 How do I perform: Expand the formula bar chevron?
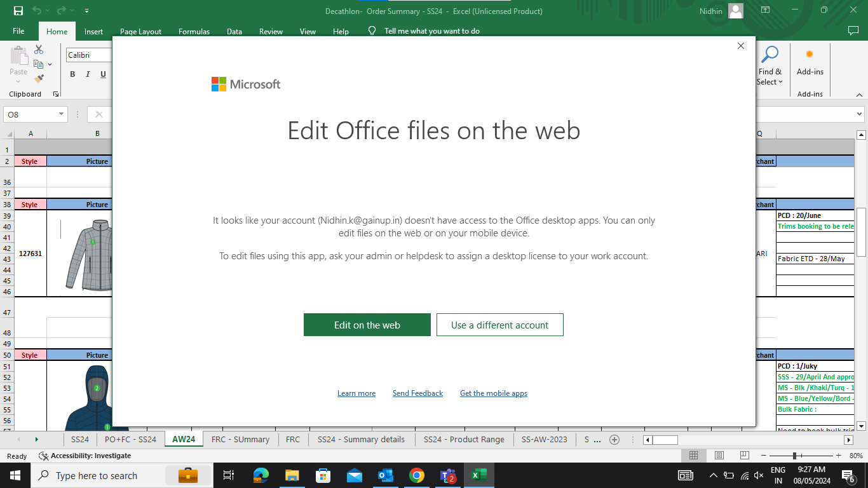[x=860, y=114]
